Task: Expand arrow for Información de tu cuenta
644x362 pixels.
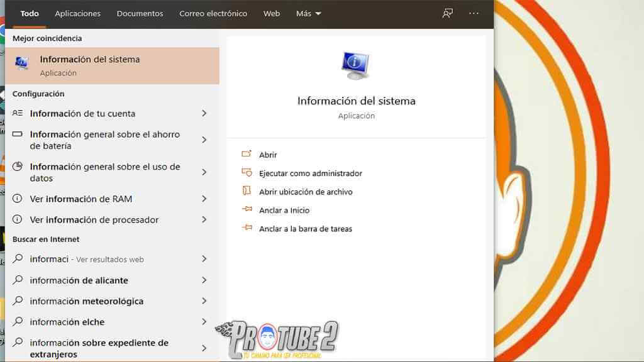Action: tap(204, 113)
